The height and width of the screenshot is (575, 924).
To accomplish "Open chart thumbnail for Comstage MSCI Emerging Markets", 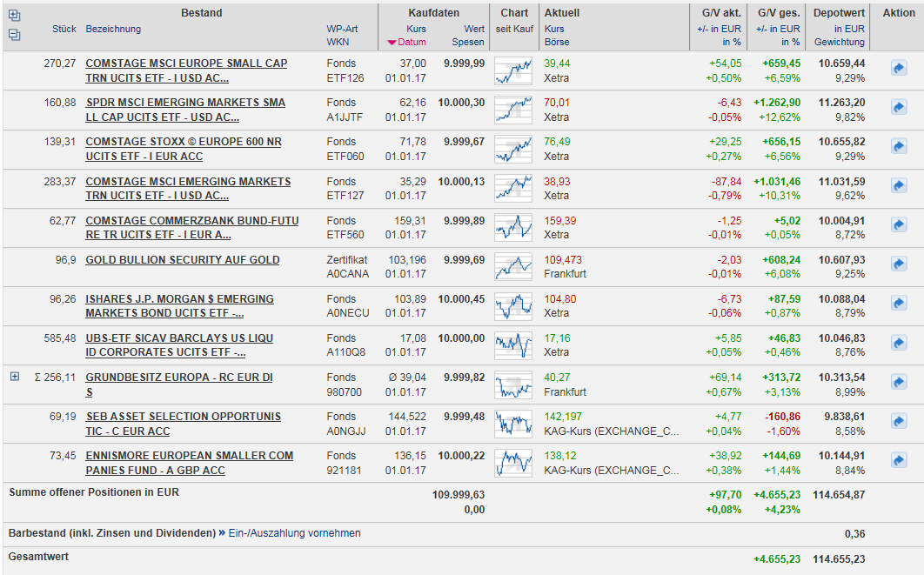I will coord(513,188).
